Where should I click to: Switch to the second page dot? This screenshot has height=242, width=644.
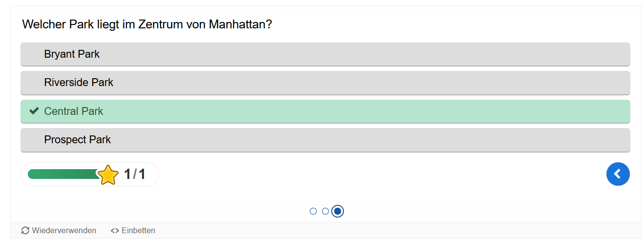point(325,211)
